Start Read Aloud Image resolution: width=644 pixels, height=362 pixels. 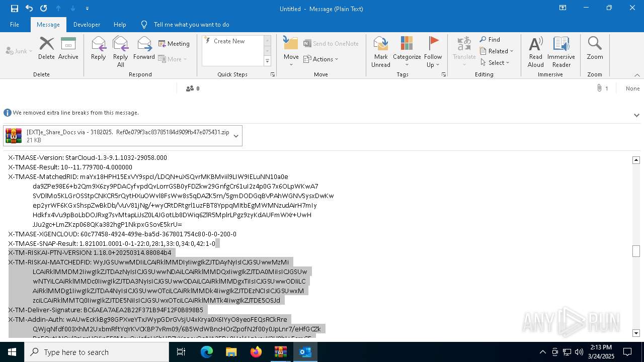pos(536,51)
